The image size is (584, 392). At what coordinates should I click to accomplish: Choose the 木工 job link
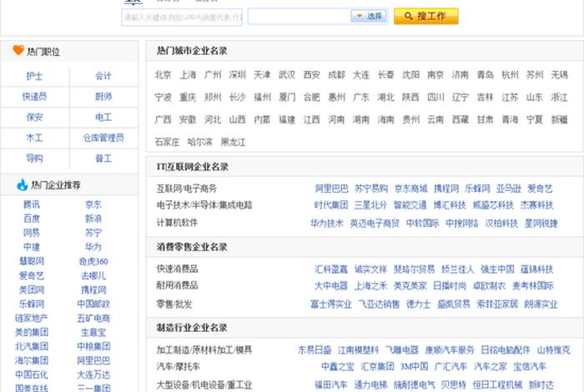coord(34,138)
